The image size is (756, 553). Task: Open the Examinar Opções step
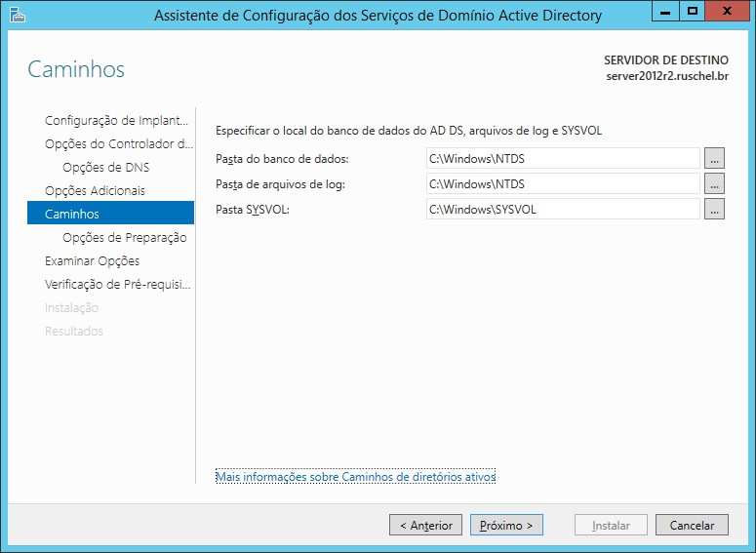(x=92, y=260)
